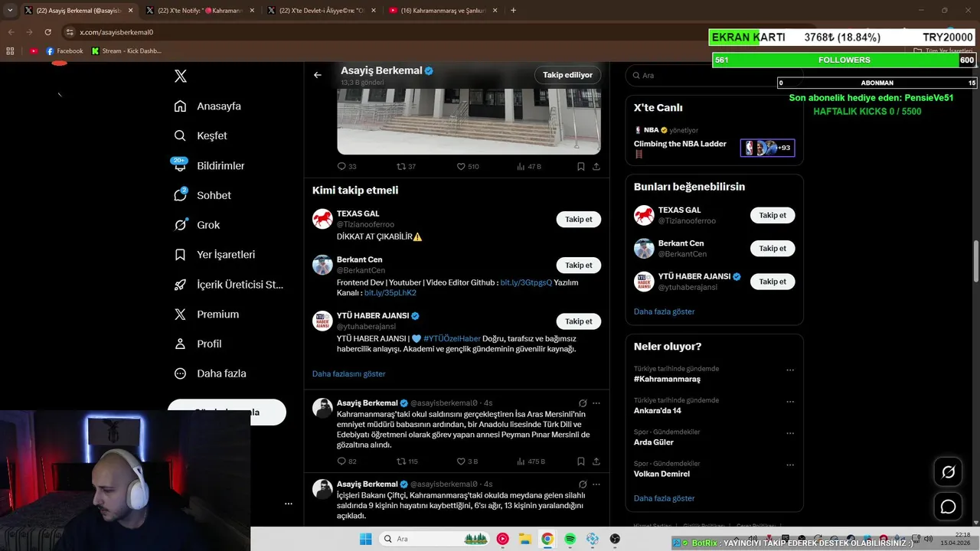Click #YTÜÖzelHaber hashtag
980x551 pixels.
point(452,338)
